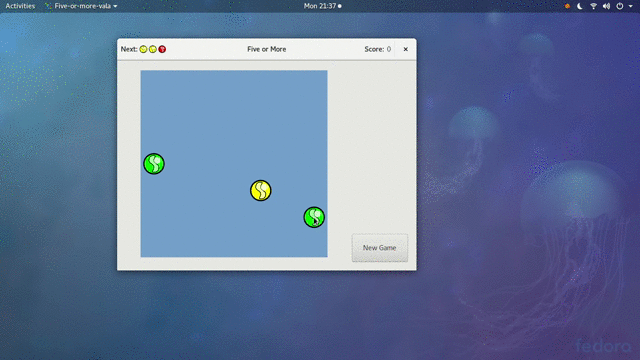Viewport: 640px width, 360px height.
Task: Click the orange indicator icon in the top bar
Action: pyautogui.click(x=567, y=6)
